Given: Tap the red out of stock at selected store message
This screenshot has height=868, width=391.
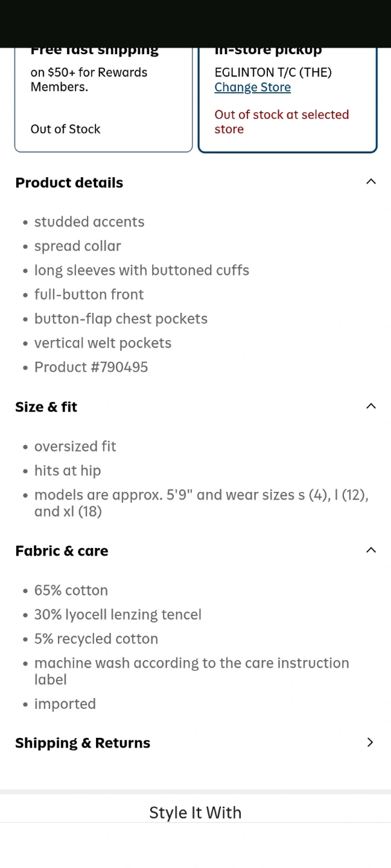Looking at the screenshot, I should pyautogui.click(x=281, y=122).
